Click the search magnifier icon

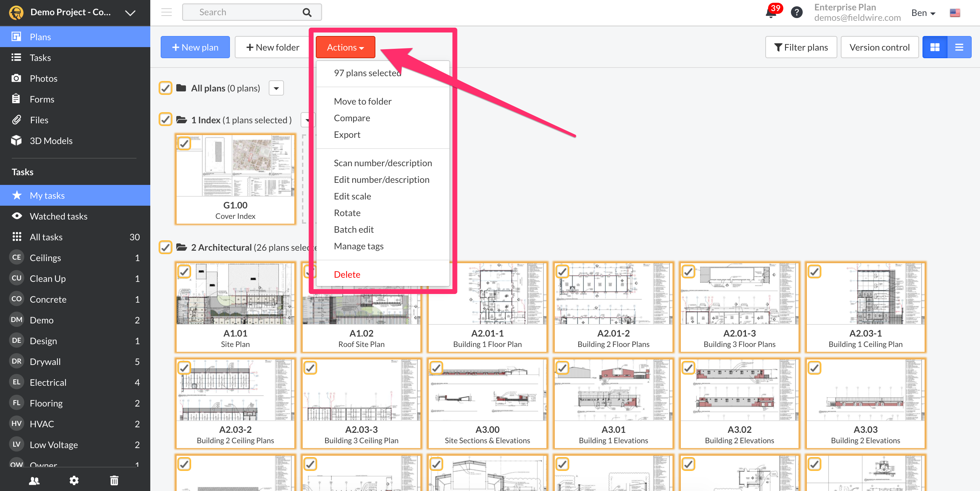306,12
